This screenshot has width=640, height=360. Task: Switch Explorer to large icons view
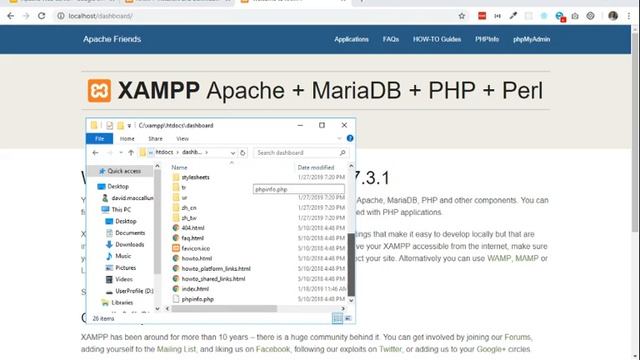pos(348,318)
